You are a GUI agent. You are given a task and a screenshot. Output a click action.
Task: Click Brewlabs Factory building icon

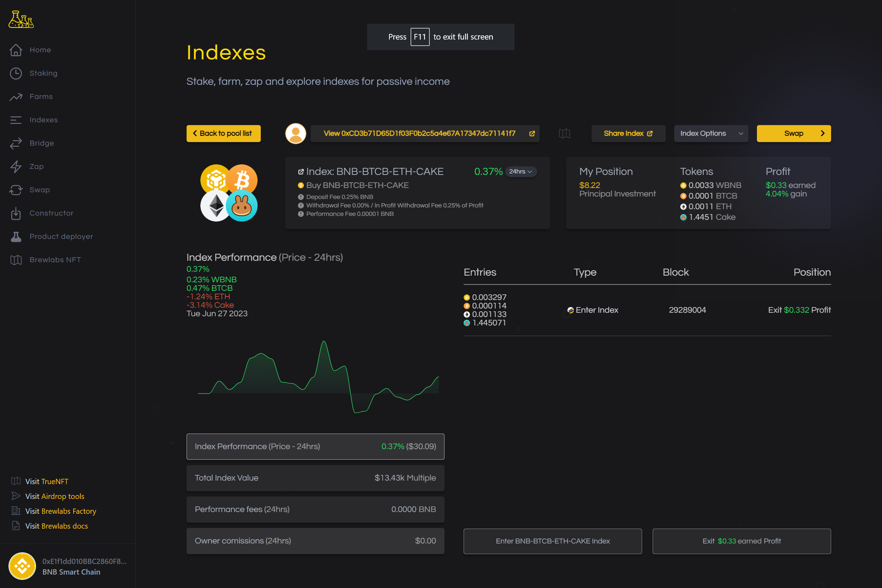(x=16, y=511)
